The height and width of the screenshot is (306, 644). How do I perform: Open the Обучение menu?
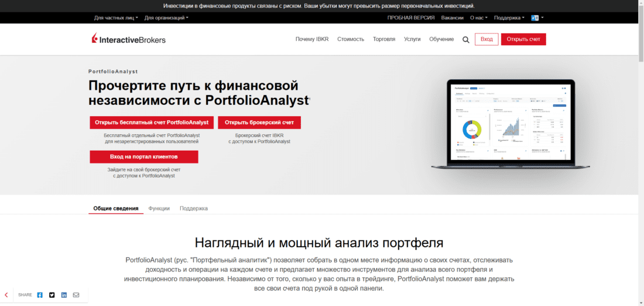(441, 39)
